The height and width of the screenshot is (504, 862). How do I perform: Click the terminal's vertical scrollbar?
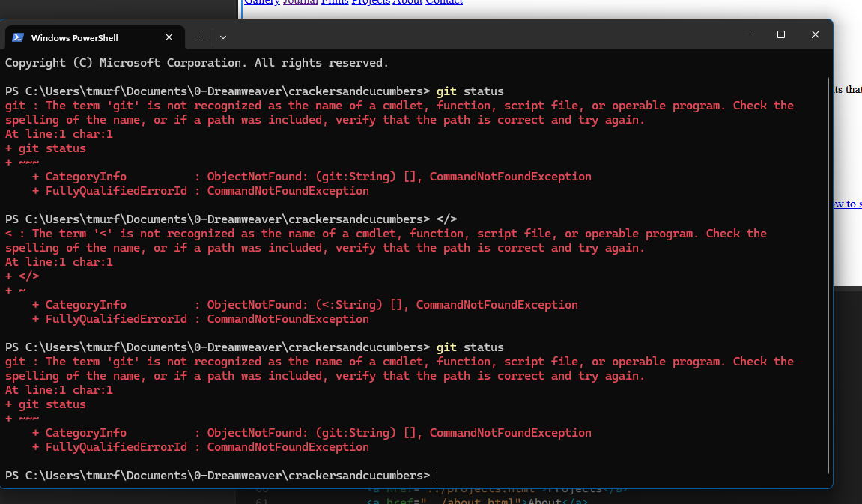coord(828,275)
